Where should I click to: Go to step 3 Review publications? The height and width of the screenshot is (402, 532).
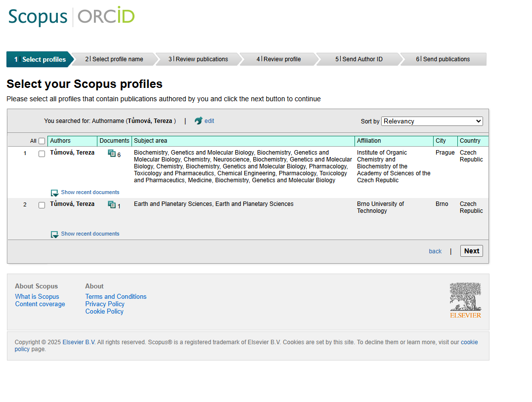[x=198, y=59]
